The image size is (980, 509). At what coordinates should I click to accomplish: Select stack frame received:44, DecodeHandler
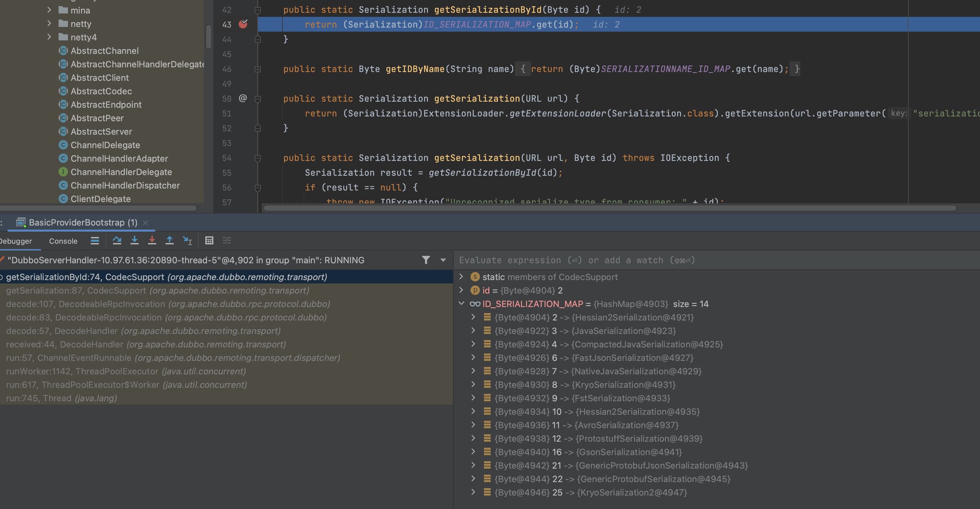pyautogui.click(x=226, y=344)
